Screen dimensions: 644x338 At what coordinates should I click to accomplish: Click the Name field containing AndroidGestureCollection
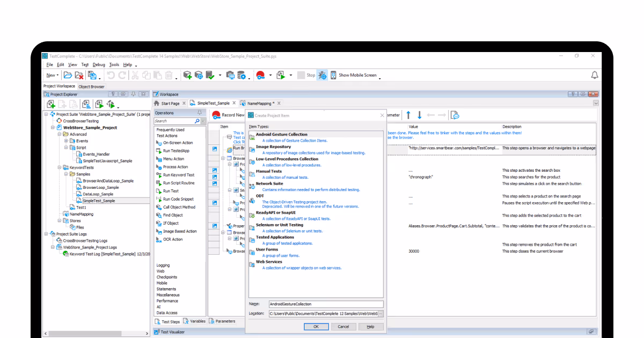click(x=326, y=304)
